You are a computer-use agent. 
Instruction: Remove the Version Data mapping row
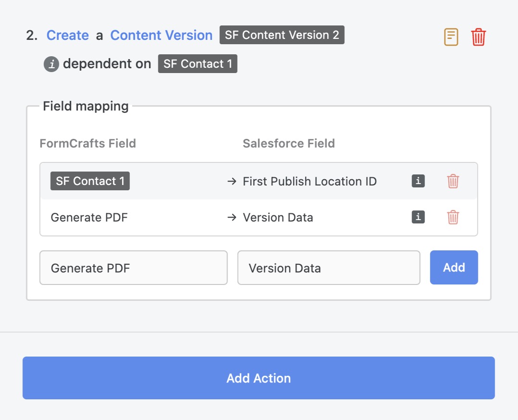[x=453, y=217]
